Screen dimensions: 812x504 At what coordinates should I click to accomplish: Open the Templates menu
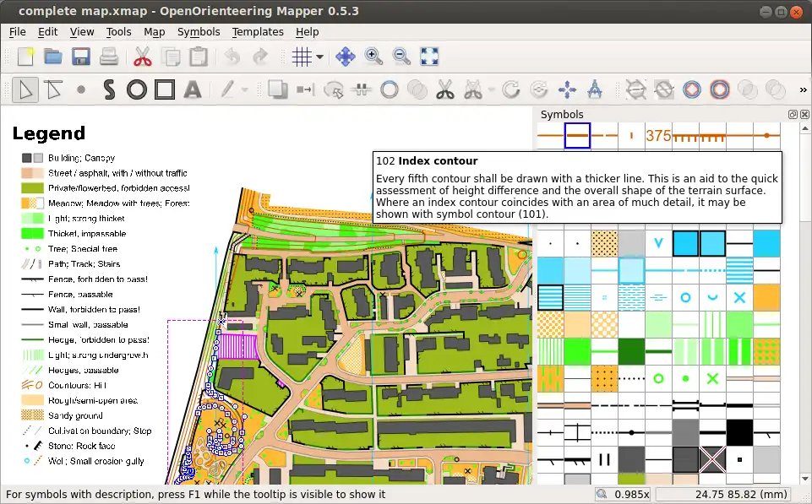tap(258, 31)
